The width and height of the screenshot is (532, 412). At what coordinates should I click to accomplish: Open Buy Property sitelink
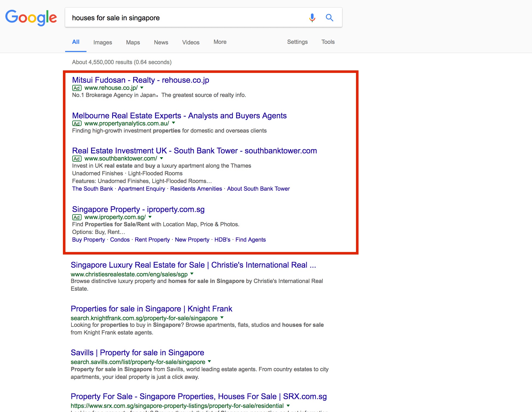89,240
